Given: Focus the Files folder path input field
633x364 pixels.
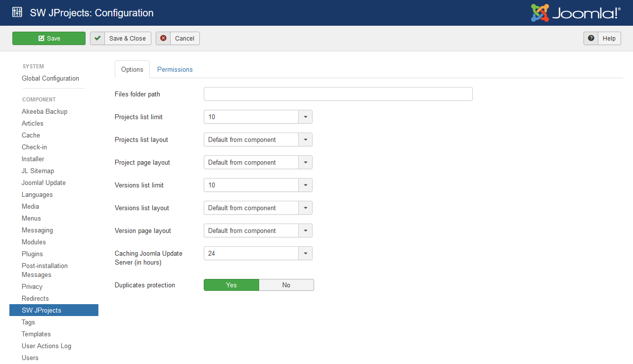Looking at the screenshot, I should (x=338, y=94).
